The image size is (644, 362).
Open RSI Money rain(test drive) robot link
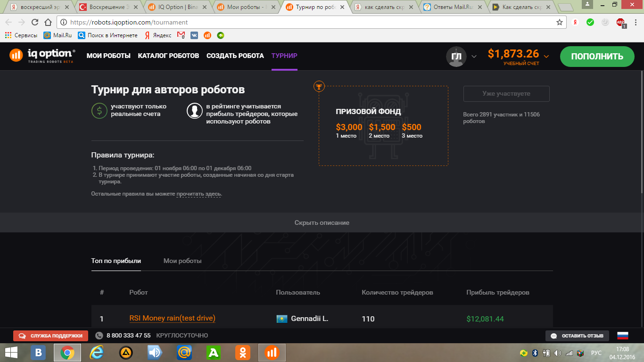[172, 318]
